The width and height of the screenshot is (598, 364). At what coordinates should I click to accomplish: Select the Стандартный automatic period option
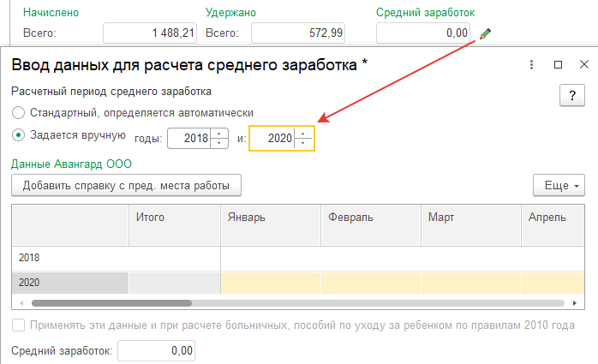pyautogui.click(x=18, y=113)
